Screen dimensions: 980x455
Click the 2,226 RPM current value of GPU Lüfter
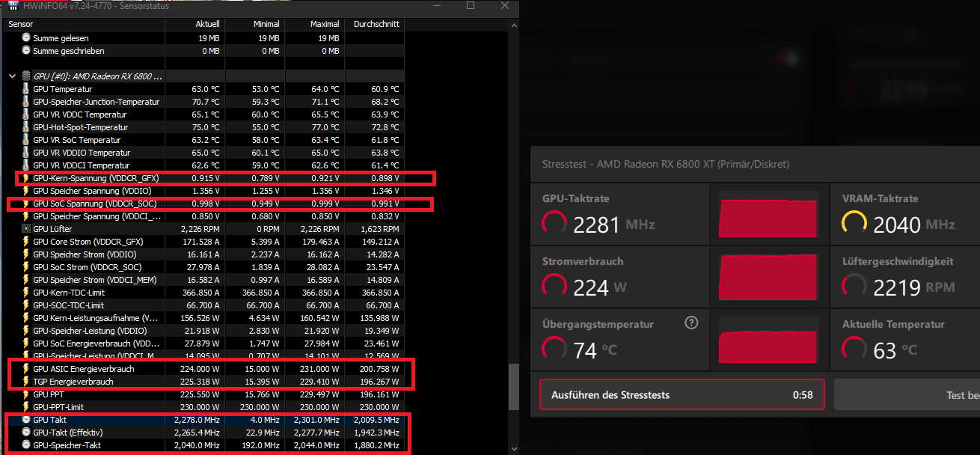point(202,229)
